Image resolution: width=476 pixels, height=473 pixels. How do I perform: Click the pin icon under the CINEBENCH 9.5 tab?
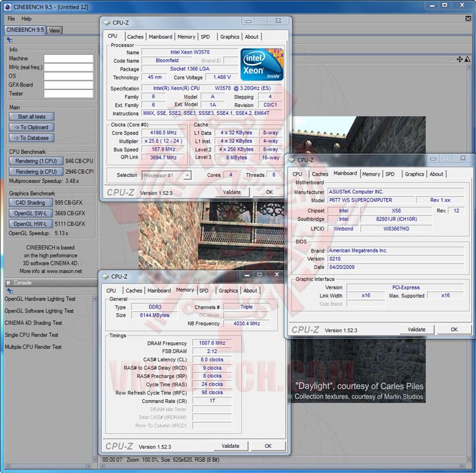coord(10,40)
